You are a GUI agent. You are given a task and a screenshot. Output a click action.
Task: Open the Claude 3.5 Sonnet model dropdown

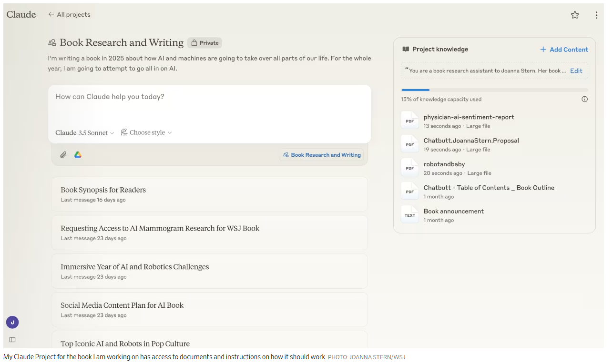(84, 132)
